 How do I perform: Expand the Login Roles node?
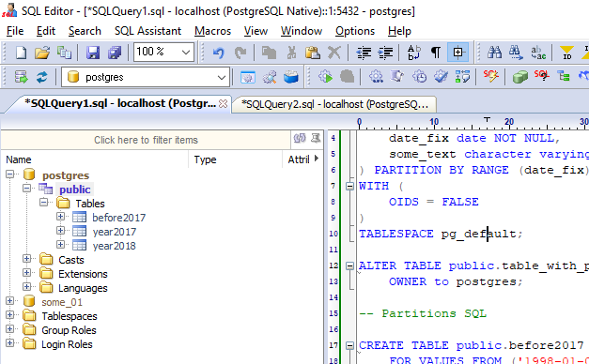[10, 343]
